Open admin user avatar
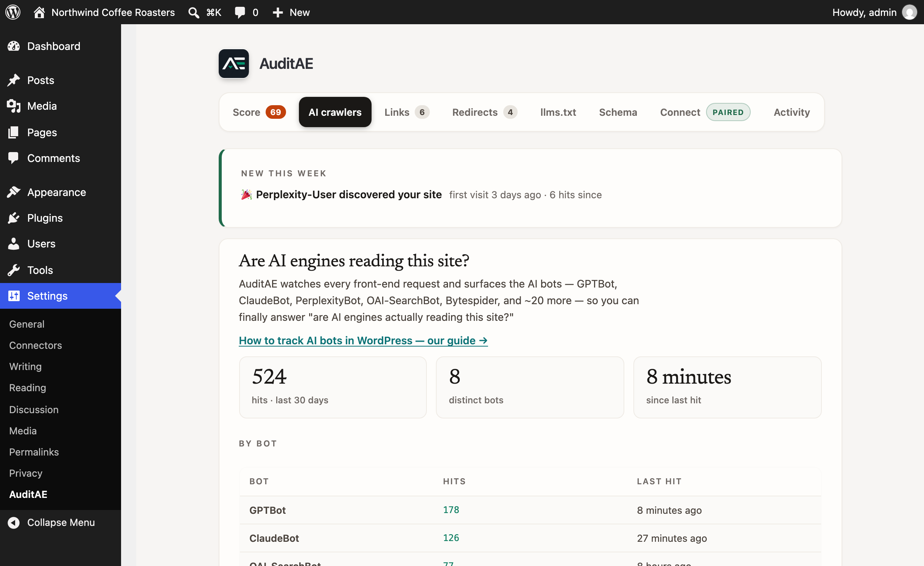Image resolution: width=924 pixels, height=566 pixels. click(910, 12)
